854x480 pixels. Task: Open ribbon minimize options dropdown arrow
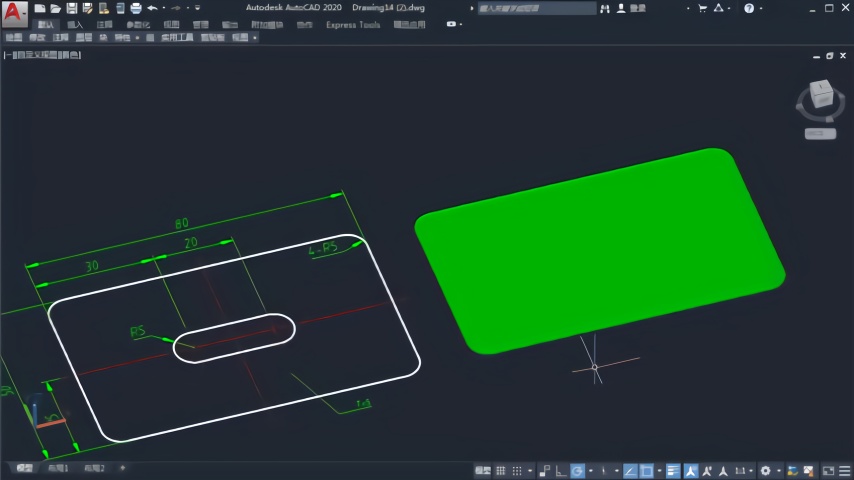click(461, 25)
